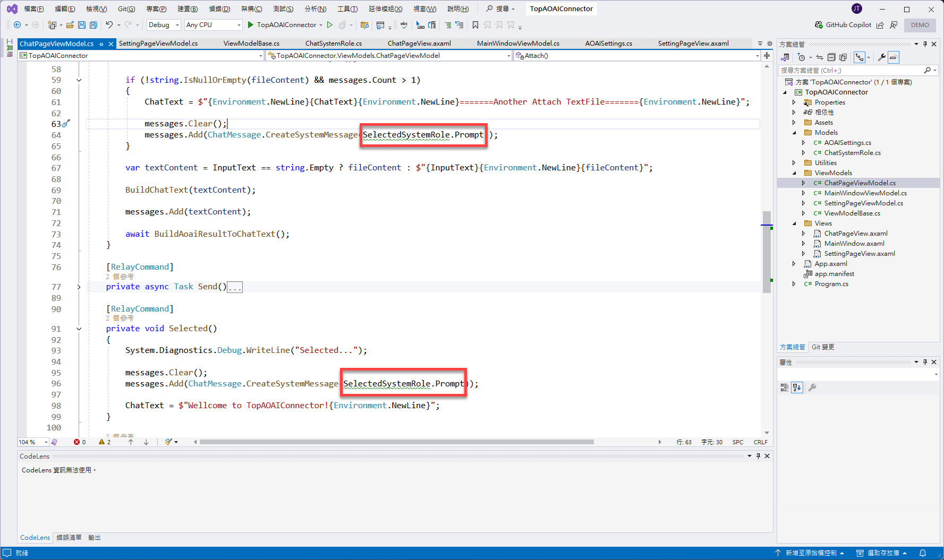The image size is (944, 560).
Task: Pin the CodeLens panel with auto-hide pin
Action: pyautogui.click(x=758, y=456)
